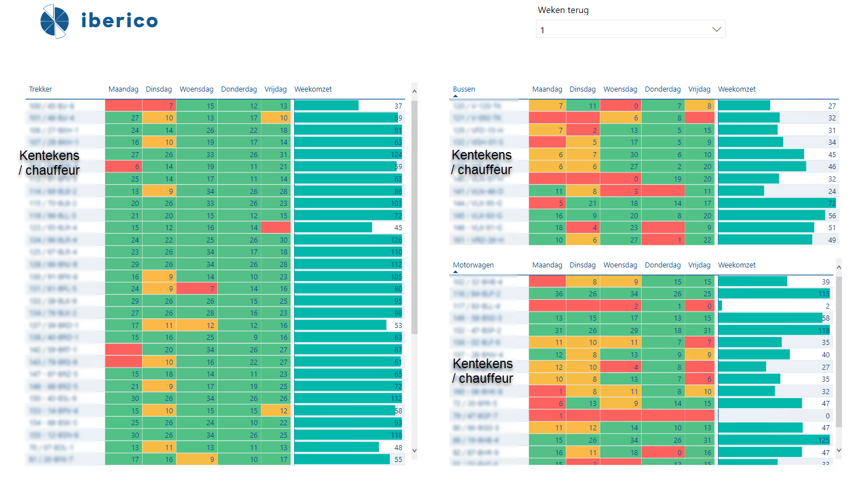Sort Motorwagen table by Donderdag header

(x=663, y=265)
